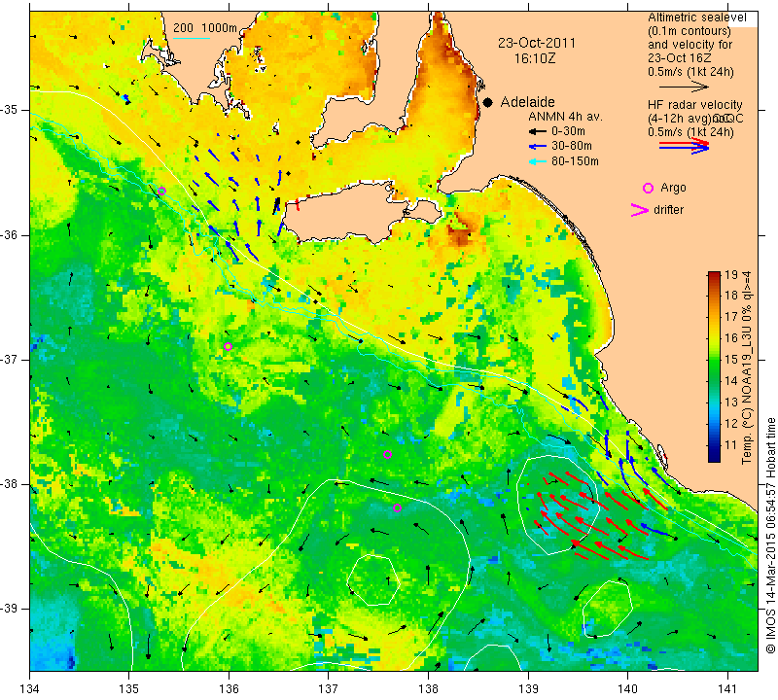Click the black 0-30m arrow legend icon
778x700 pixels.
pyautogui.click(x=538, y=131)
